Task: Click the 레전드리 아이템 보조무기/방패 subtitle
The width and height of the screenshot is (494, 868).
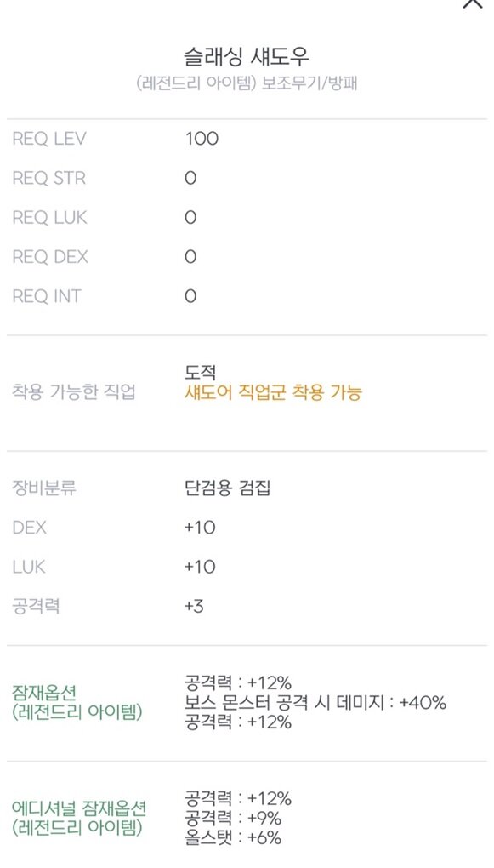Action: [247, 83]
